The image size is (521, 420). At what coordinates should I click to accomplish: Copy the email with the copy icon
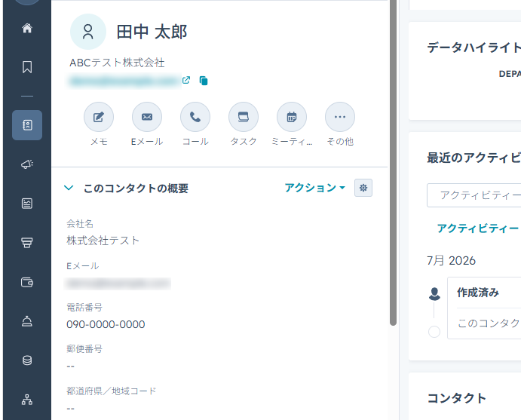(x=204, y=81)
